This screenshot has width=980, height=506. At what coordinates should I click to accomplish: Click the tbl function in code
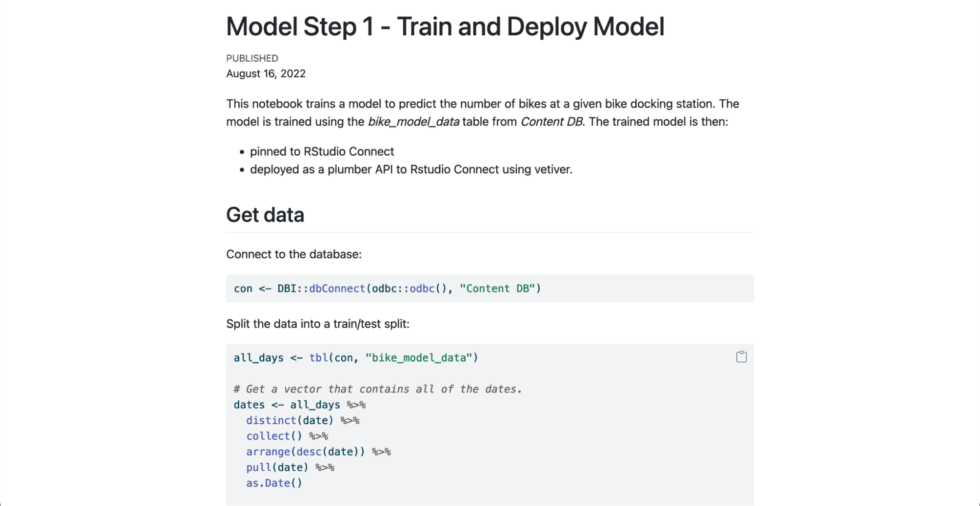coord(318,358)
